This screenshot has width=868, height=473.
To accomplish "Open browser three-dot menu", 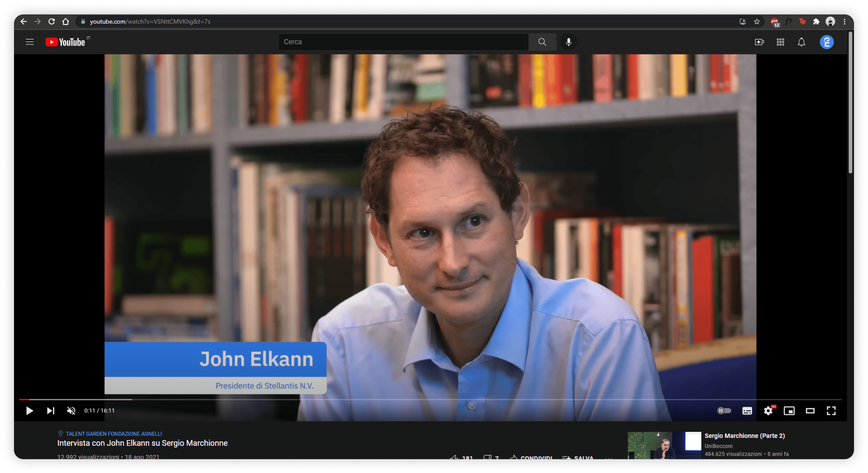I will click(x=844, y=21).
